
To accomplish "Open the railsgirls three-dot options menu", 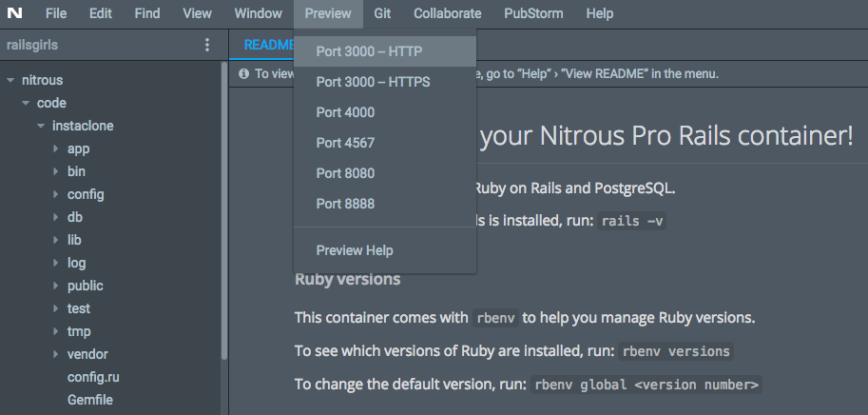I will [x=207, y=45].
